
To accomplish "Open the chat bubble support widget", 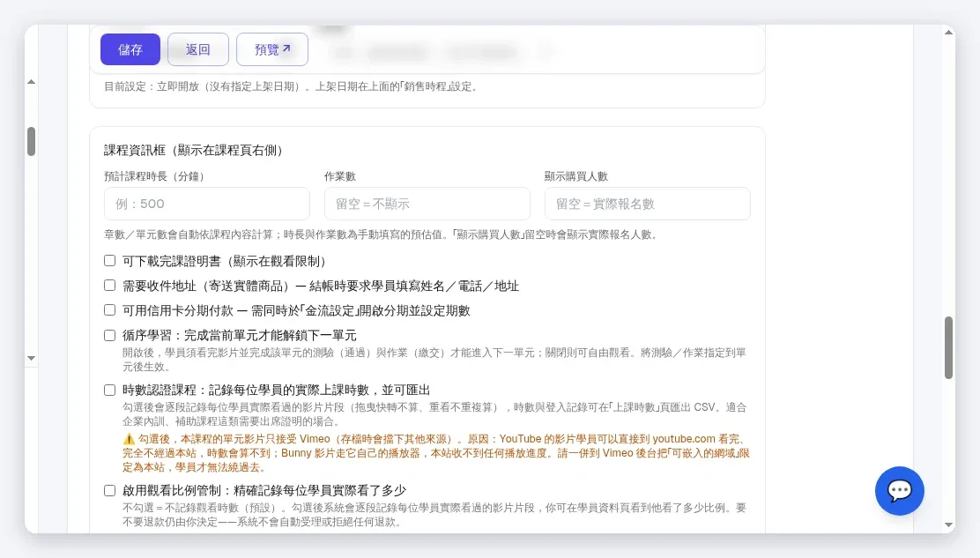I will click(900, 490).
